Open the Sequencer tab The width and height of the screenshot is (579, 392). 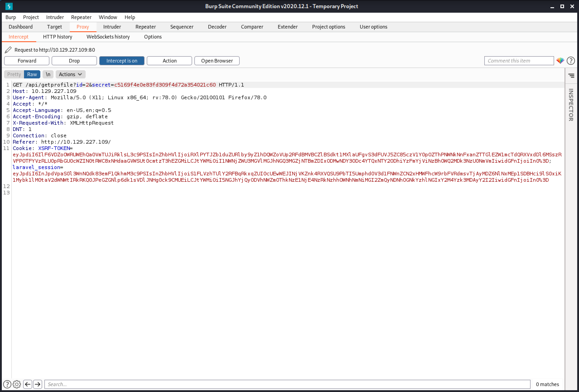pos(182,27)
